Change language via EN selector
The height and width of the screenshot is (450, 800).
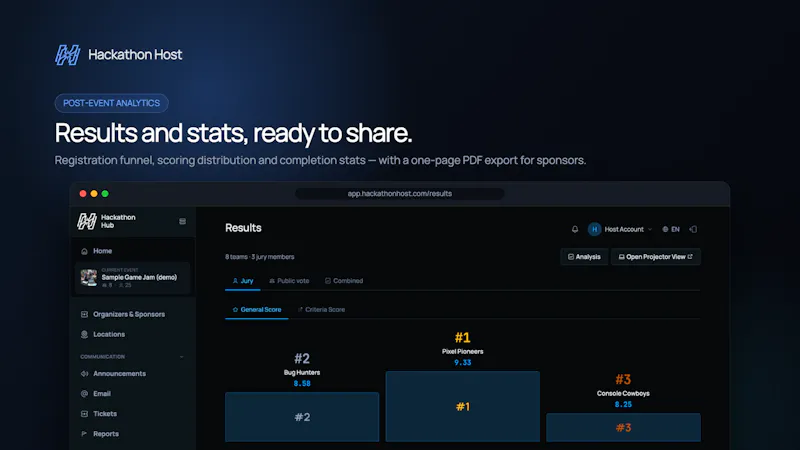coord(671,229)
